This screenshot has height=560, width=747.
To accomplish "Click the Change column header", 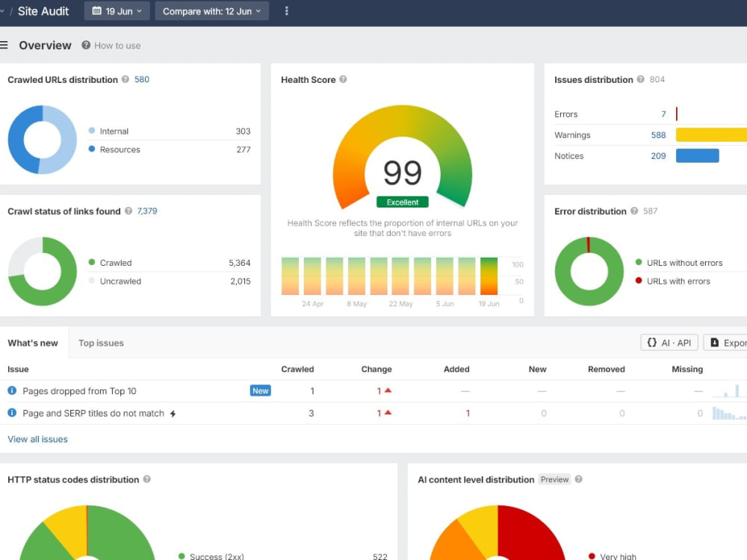I will pos(376,369).
